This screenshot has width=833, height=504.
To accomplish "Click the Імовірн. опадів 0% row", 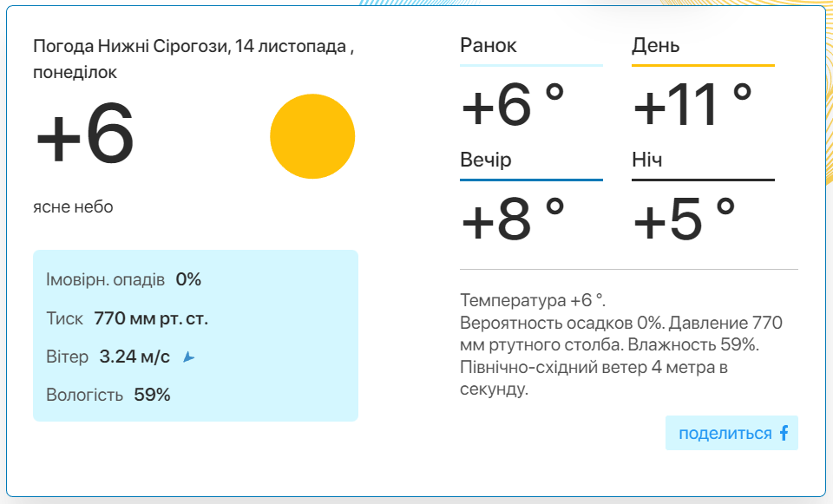I will tap(123, 279).
